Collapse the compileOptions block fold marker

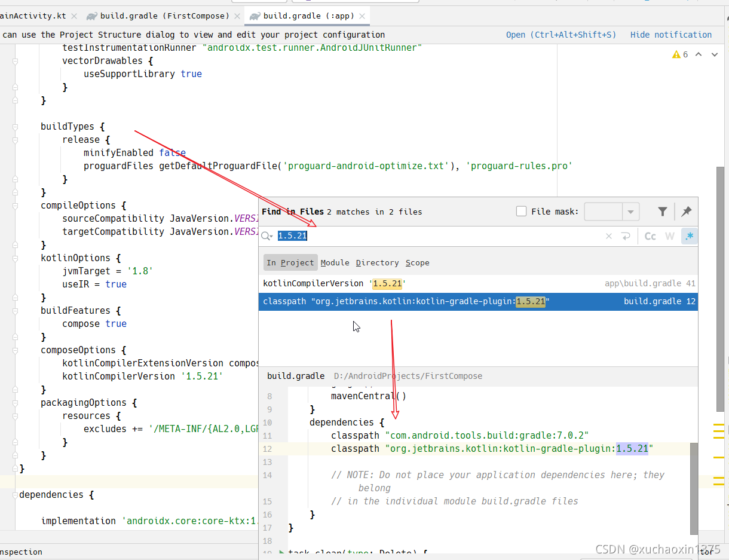[x=15, y=206]
